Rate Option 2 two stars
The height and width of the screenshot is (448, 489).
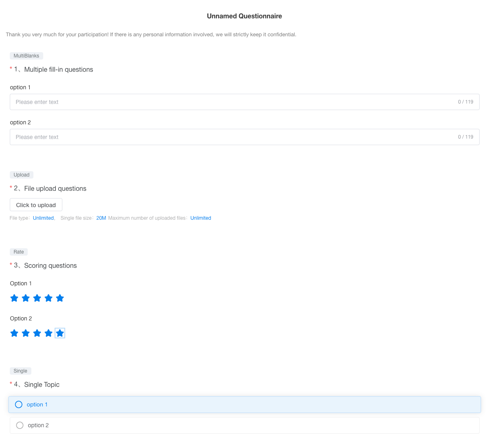point(26,333)
